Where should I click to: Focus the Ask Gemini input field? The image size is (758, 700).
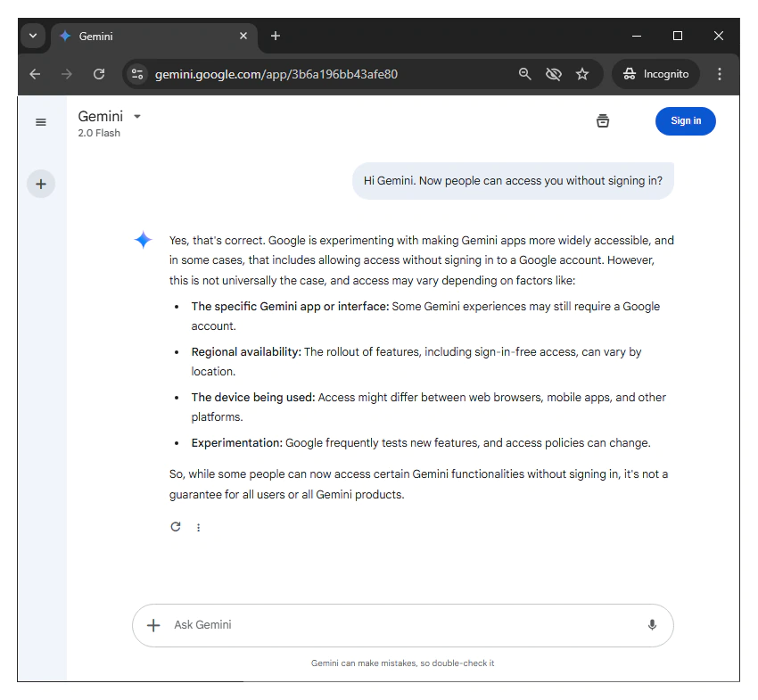(x=403, y=625)
